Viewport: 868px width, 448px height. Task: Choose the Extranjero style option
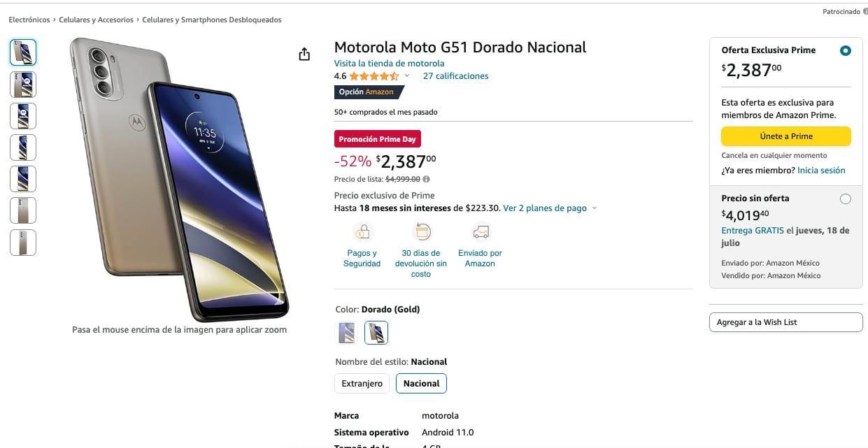pyautogui.click(x=362, y=384)
